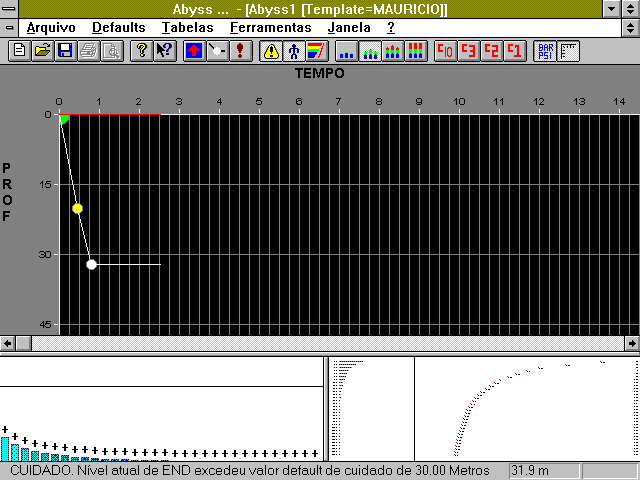Click the blue diver figure icon

[x=294, y=51]
